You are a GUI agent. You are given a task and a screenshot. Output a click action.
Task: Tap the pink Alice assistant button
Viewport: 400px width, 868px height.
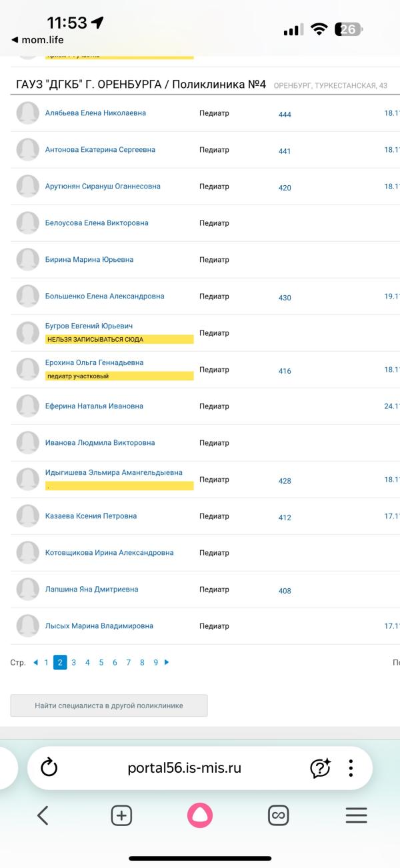click(200, 815)
